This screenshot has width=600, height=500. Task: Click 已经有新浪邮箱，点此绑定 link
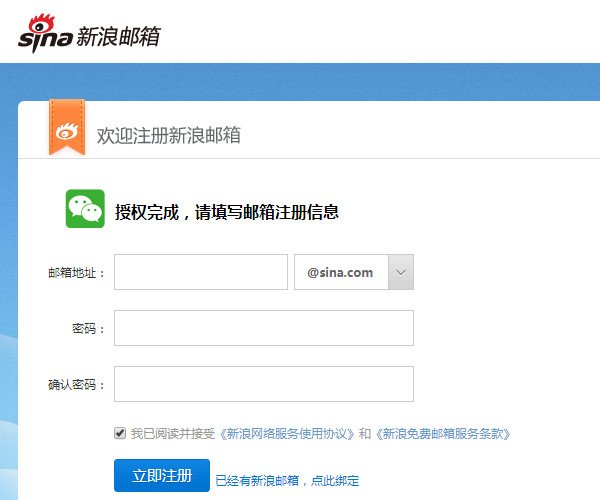click(287, 480)
